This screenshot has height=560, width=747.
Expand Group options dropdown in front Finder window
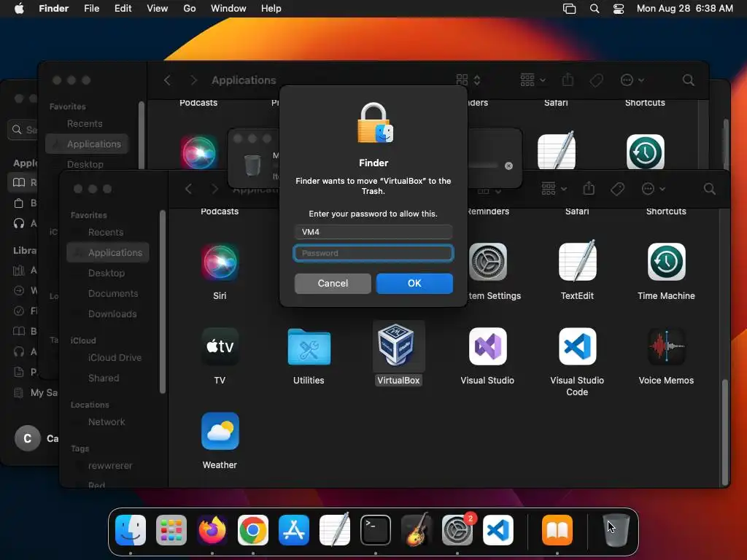coord(554,189)
